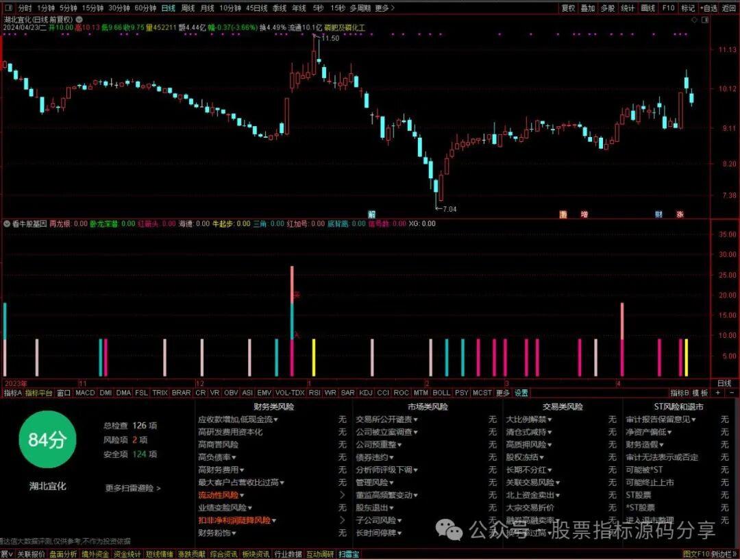Collapse the 香牛股基因 indicator via its round icon
This screenshot has height=560, width=740.
point(7,224)
